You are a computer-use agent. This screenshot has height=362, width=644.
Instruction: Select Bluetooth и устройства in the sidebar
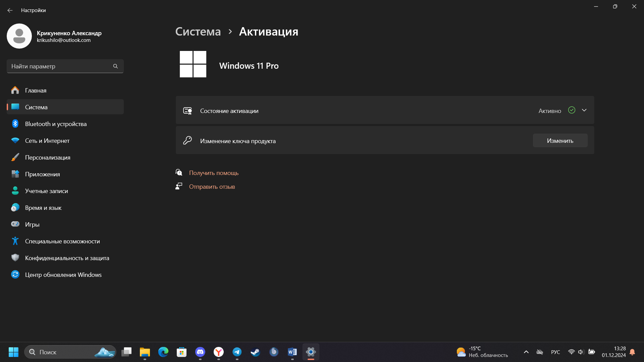point(56,124)
